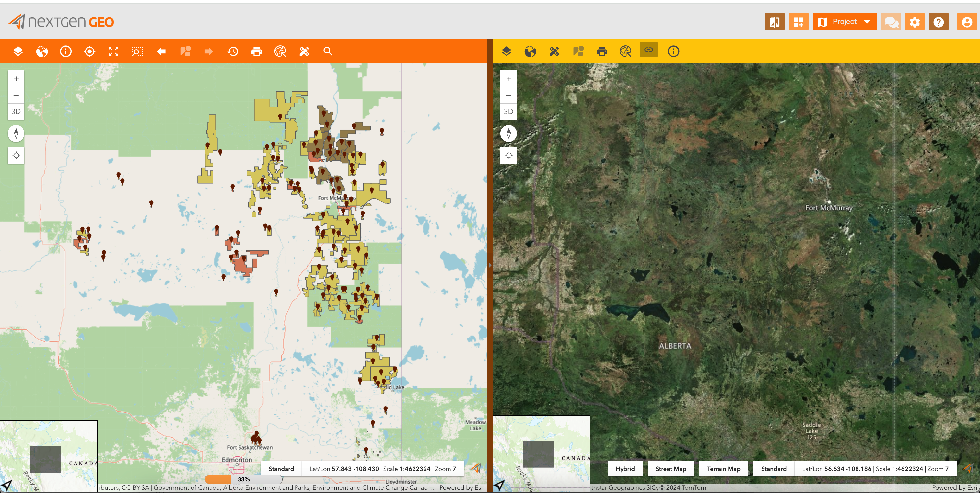Open the layers panel in the orange toolbar
Screen dimensions: 980x493
[x=18, y=51]
